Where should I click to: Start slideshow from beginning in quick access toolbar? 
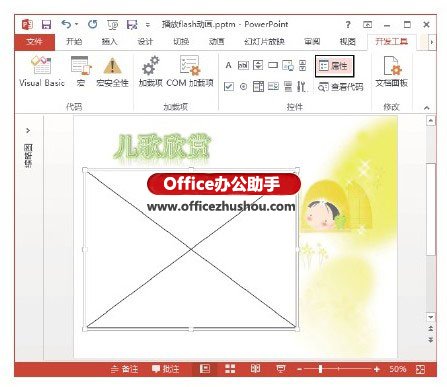(113, 25)
